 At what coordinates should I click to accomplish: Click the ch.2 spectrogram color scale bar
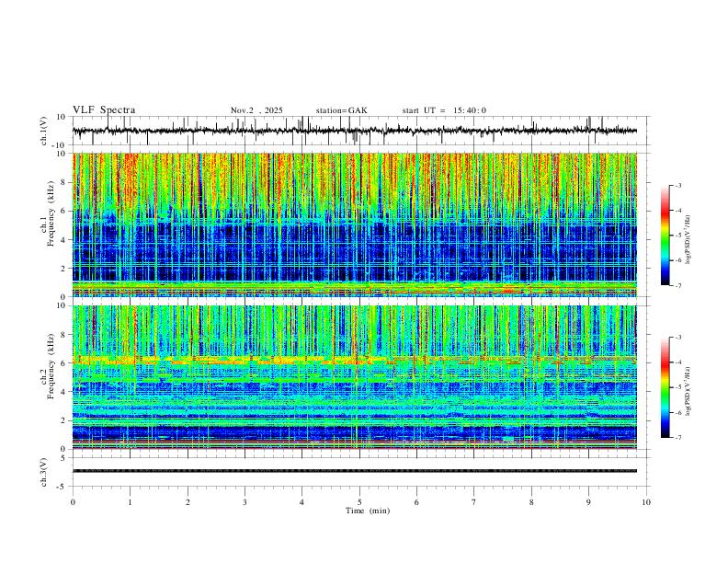(x=665, y=387)
